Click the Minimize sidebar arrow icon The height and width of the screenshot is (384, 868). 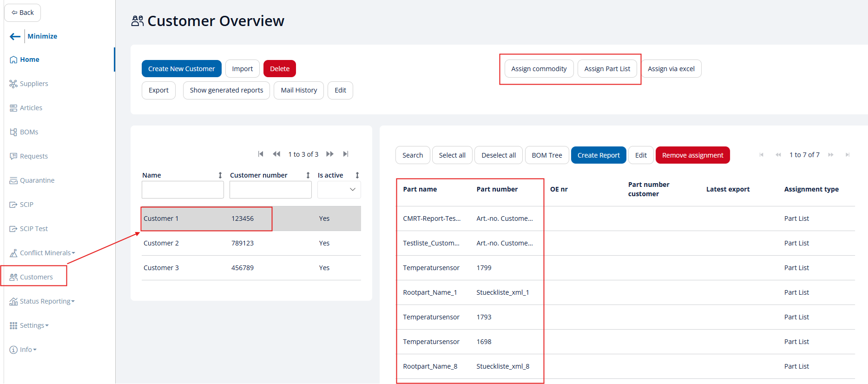[x=15, y=36]
